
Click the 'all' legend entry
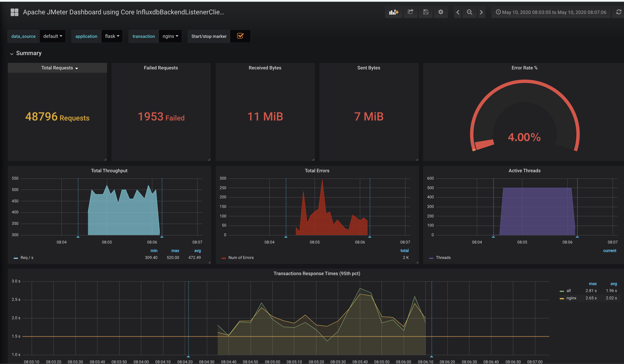point(568,291)
